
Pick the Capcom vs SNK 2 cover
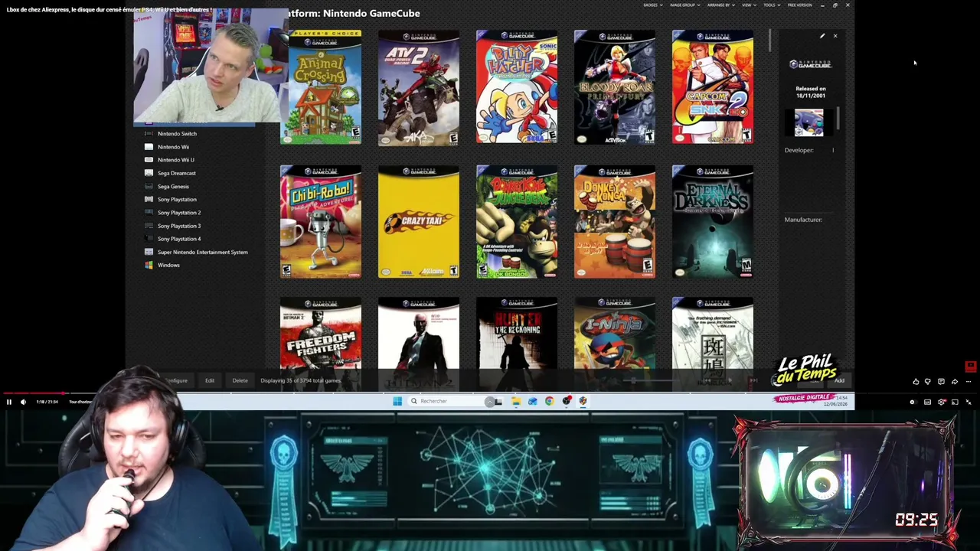click(713, 87)
